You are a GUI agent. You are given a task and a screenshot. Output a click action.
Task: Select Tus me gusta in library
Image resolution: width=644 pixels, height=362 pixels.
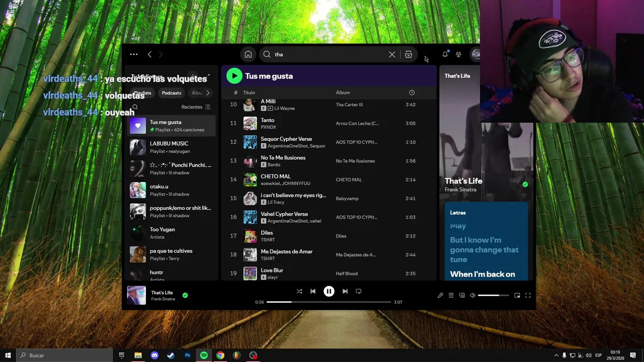click(x=172, y=126)
